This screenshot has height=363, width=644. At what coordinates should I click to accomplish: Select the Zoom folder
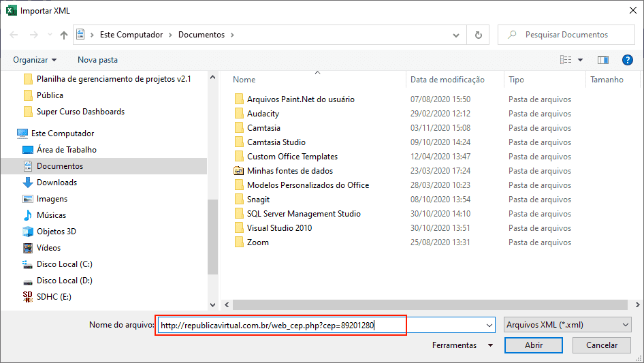coord(258,242)
